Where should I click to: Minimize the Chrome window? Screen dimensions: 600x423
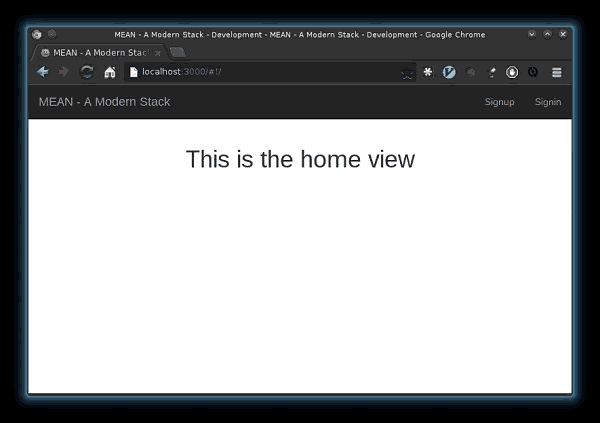click(532, 34)
